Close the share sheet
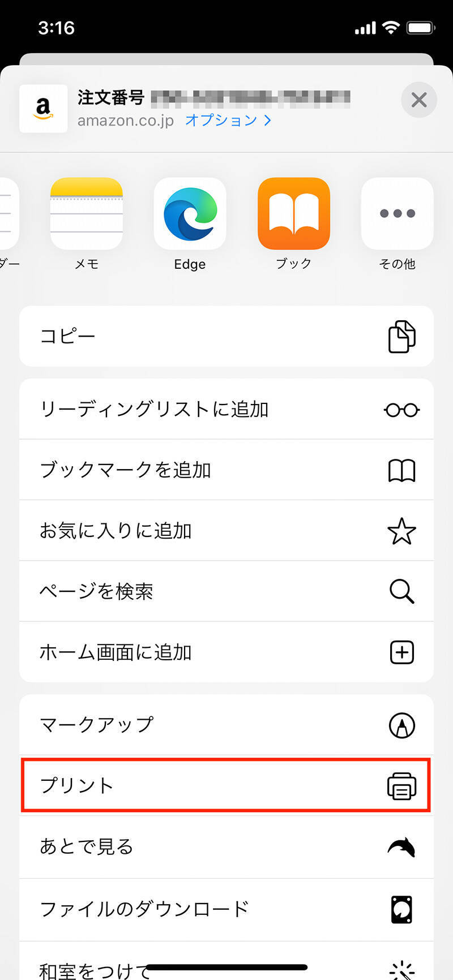The image size is (453, 980). click(418, 100)
